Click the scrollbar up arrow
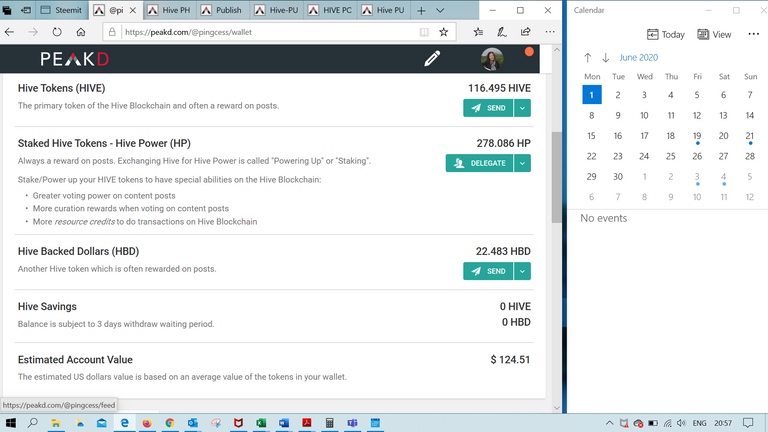The height and width of the screenshot is (432, 768). [556, 50]
